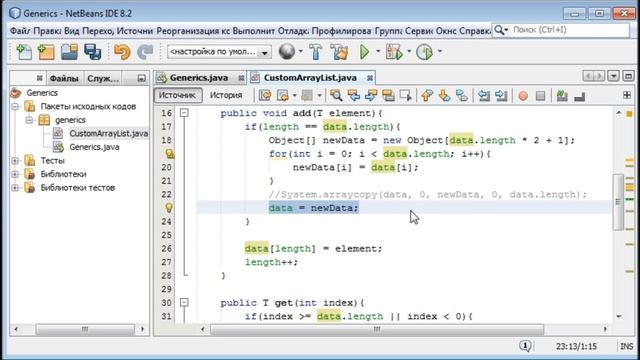Select the Источник view button
This screenshot has height=360, width=640.
(x=178, y=95)
